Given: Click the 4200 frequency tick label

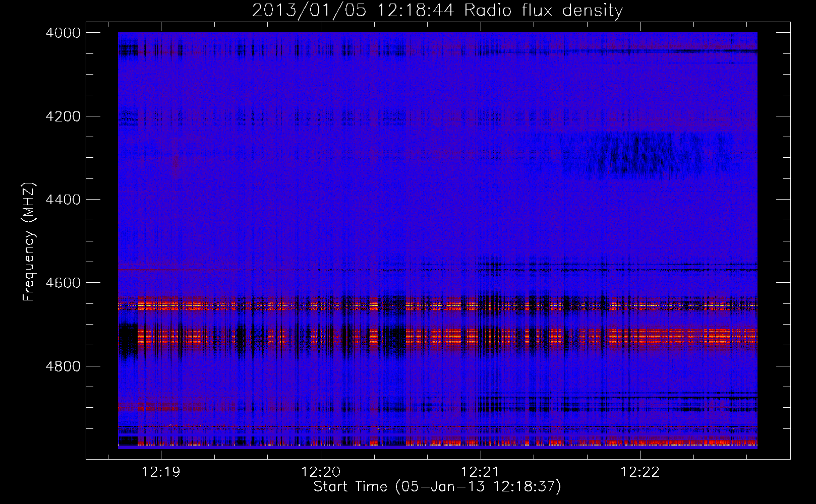Looking at the screenshot, I should 63,116.
